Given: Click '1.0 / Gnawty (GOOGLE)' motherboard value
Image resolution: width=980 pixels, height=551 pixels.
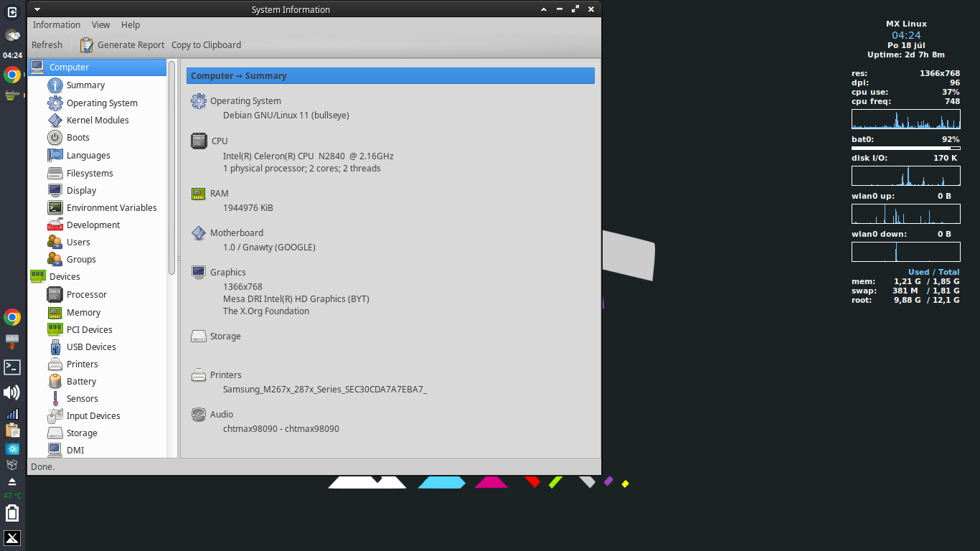Looking at the screenshot, I should click(269, 247).
